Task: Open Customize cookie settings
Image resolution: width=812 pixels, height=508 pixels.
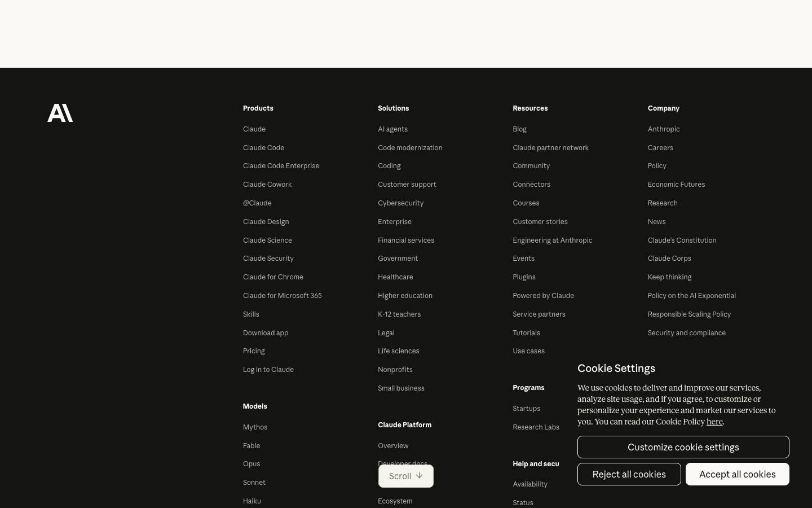Action: pos(683,447)
